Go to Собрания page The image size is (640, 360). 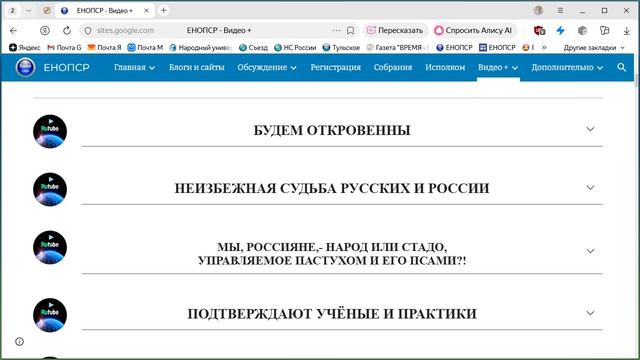coord(393,67)
